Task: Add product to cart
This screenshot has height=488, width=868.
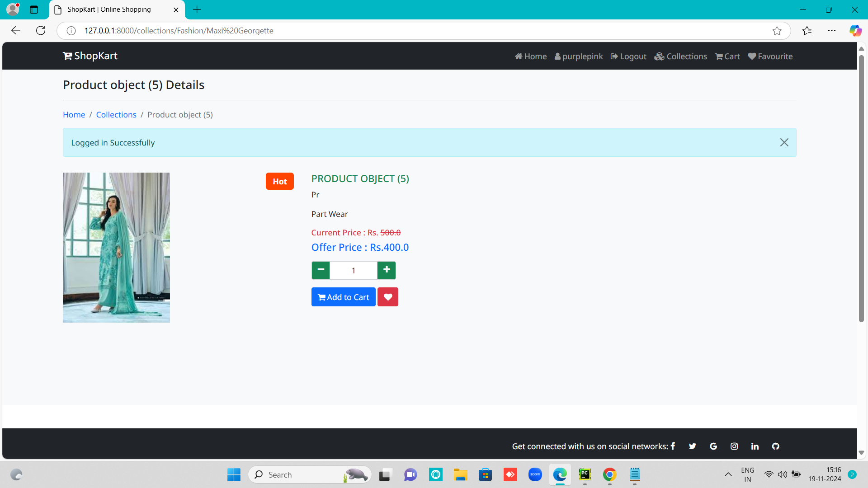Action: pyautogui.click(x=344, y=297)
